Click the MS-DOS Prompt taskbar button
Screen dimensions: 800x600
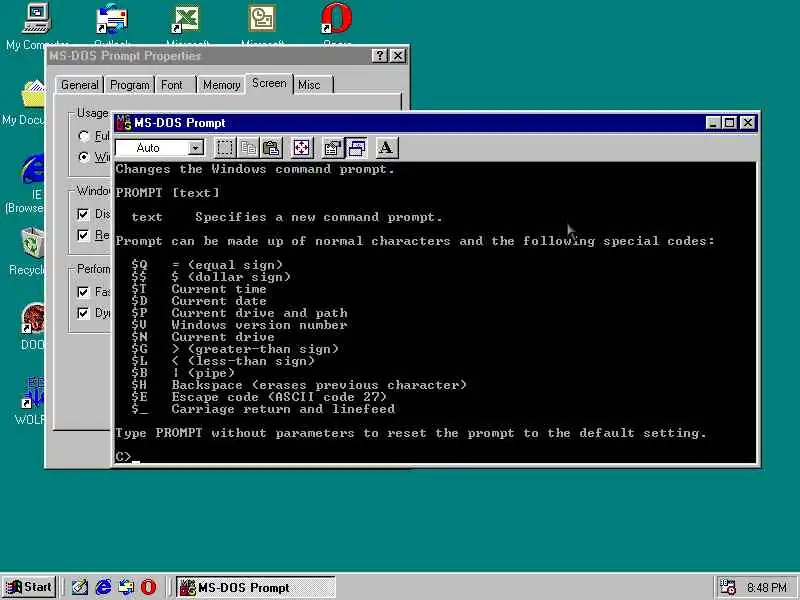point(256,587)
